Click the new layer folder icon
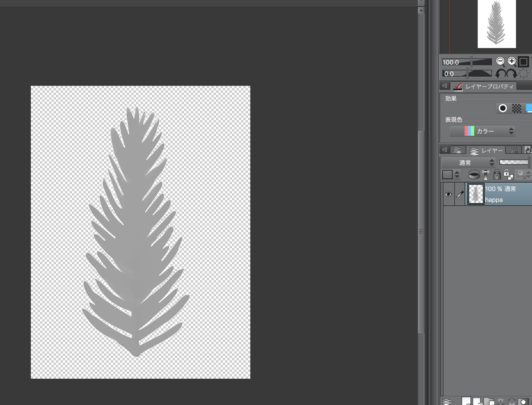Screen dimensions: 532x405 [x=489, y=401]
